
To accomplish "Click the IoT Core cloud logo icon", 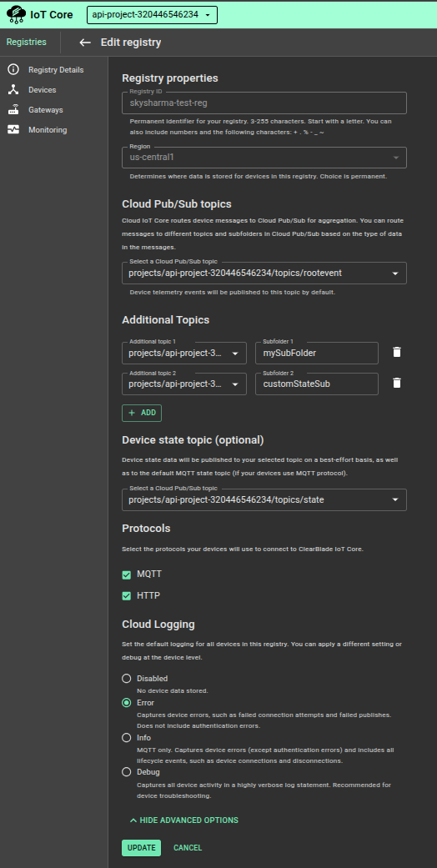I will click(16, 15).
